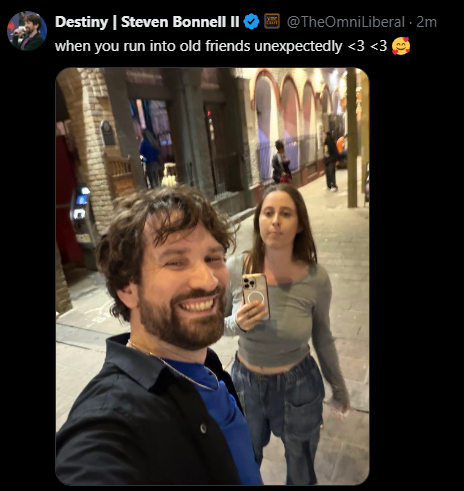Screen dimensions: 464x491
Task: Click the word "unexpectedly" in the tweet
Action: [298, 46]
